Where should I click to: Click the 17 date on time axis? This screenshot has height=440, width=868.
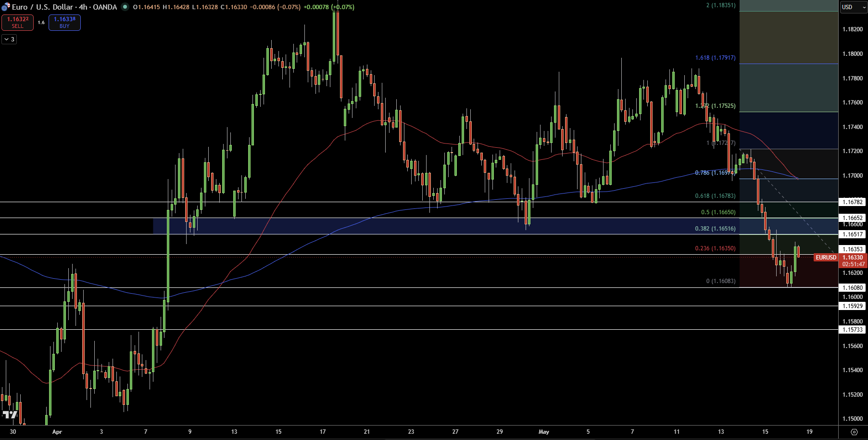coord(323,432)
